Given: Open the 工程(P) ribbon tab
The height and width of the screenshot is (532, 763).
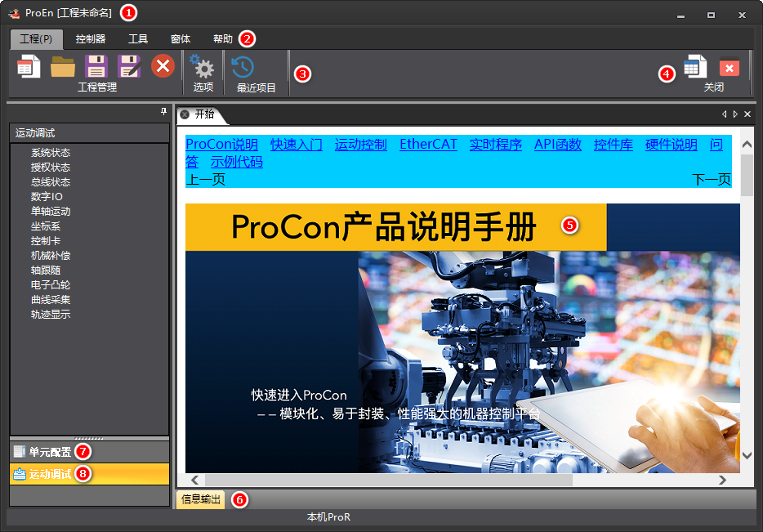Looking at the screenshot, I should point(37,39).
